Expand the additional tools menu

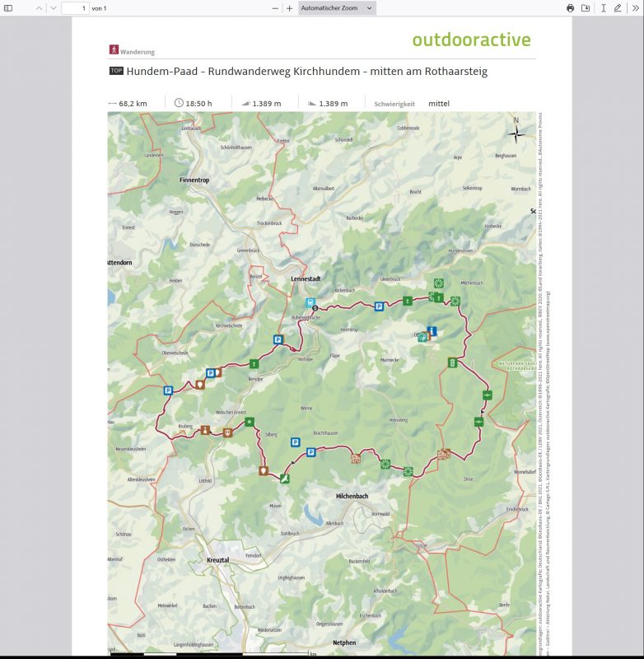pos(635,7)
